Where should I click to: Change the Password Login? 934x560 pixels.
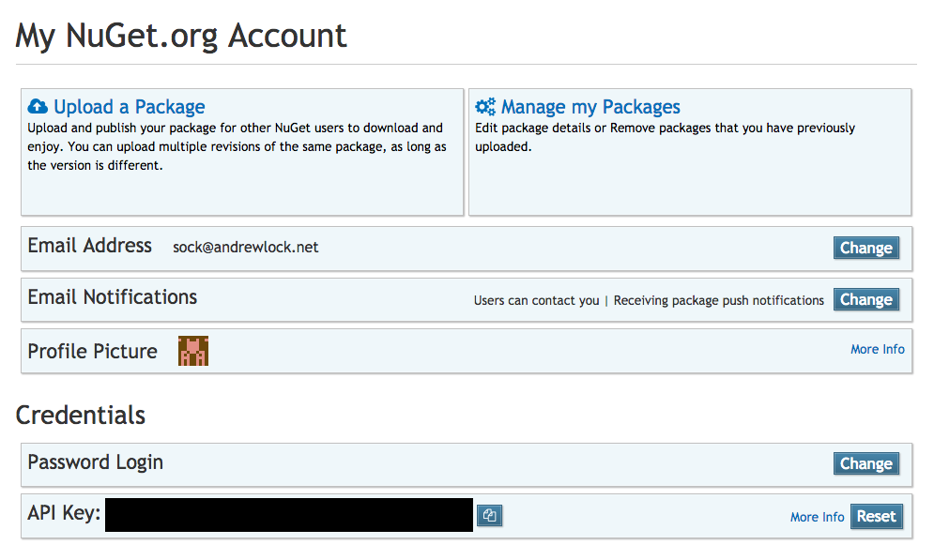(x=866, y=463)
